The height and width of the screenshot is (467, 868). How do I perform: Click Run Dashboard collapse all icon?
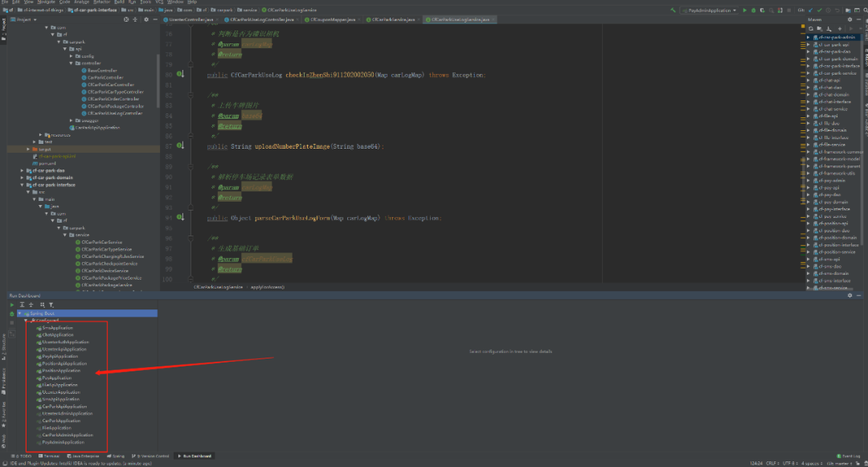(x=31, y=305)
